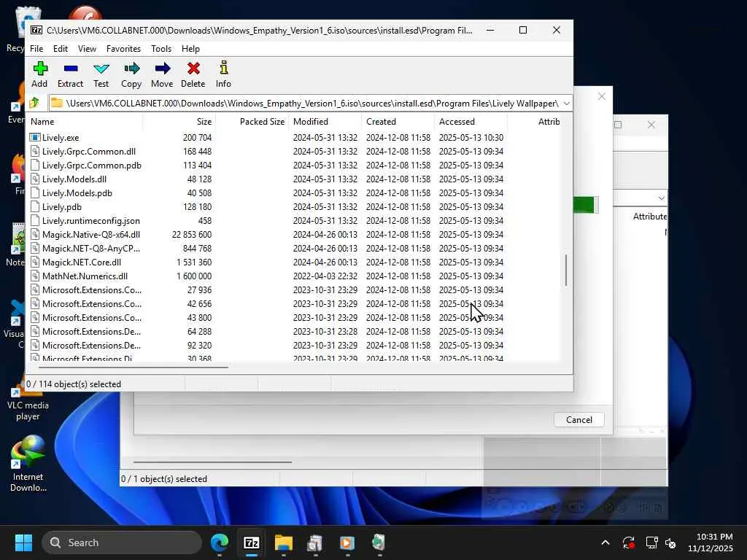Launch Microsoft Edge from taskbar

[x=220, y=542]
